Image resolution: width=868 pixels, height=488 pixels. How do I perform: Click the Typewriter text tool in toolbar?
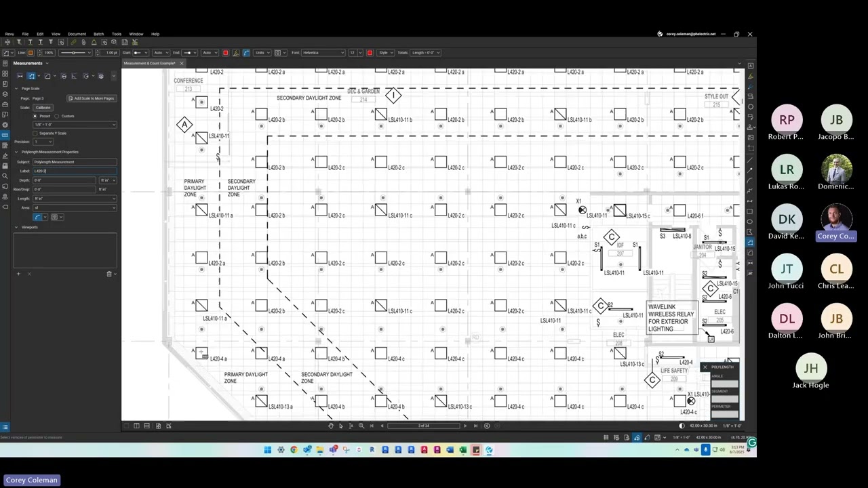click(x=20, y=42)
